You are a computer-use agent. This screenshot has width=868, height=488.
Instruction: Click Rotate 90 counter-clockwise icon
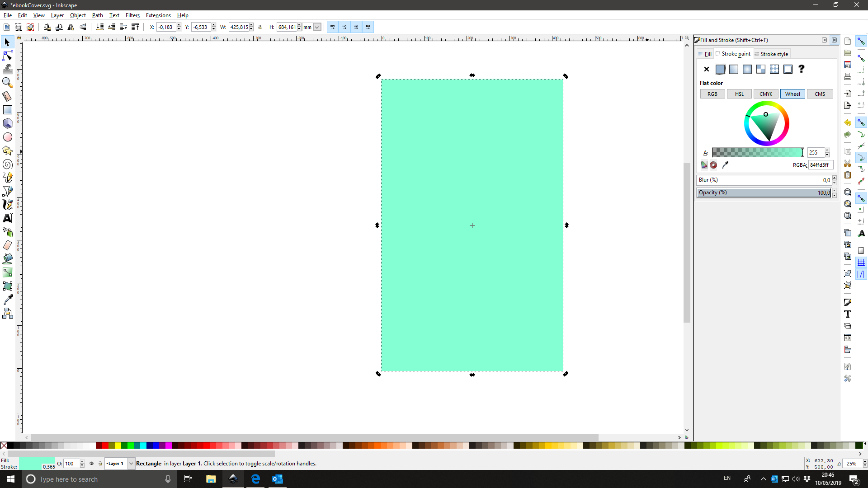[x=47, y=27]
